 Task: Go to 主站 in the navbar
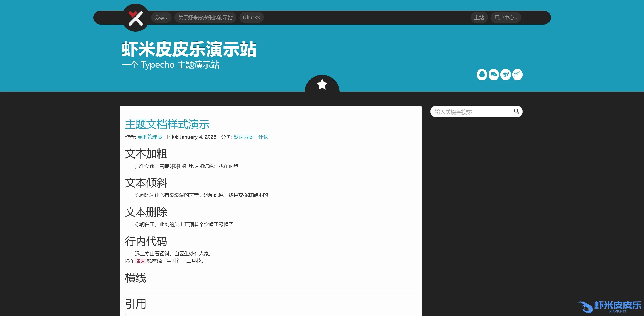click(479, 18)
